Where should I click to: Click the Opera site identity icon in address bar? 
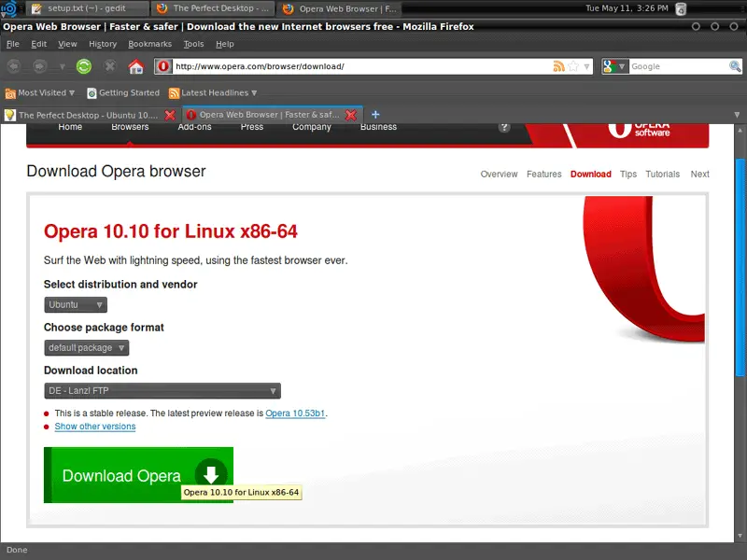162,66
